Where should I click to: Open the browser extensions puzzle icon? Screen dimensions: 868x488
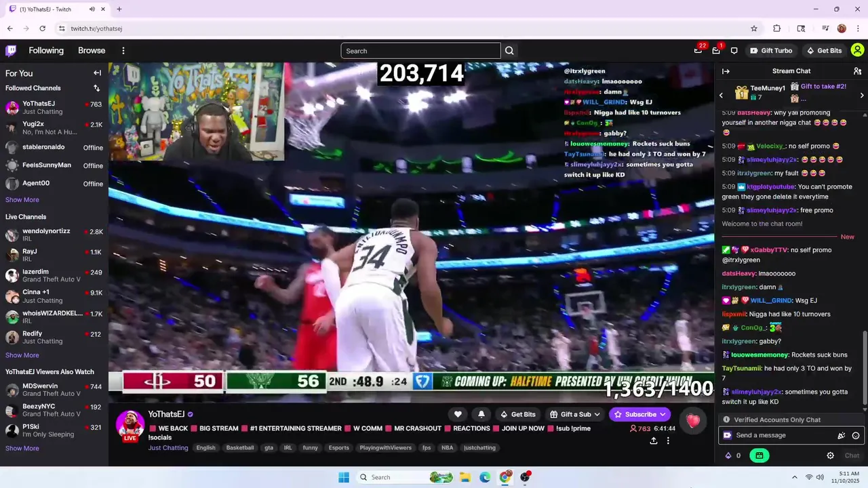coord(777,28)
